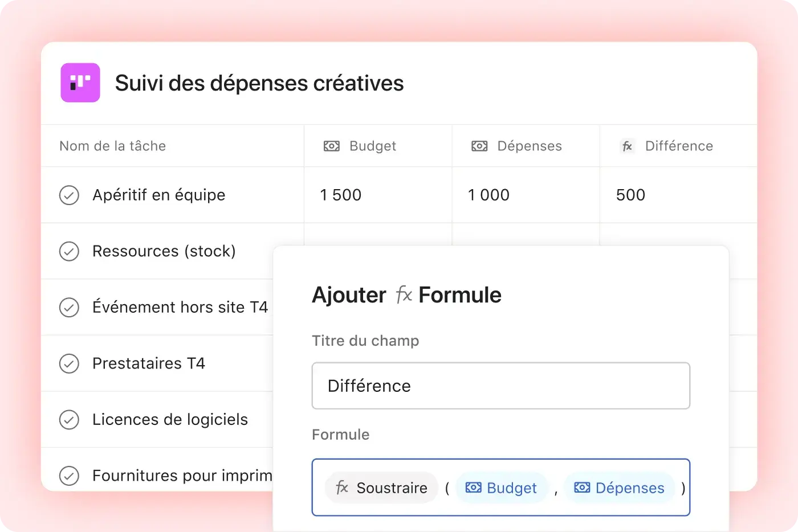The height and width of the screenshot is (532, 798).
Task: Click the money icon in Dépenses chip
Action: [x=582, y=488]
